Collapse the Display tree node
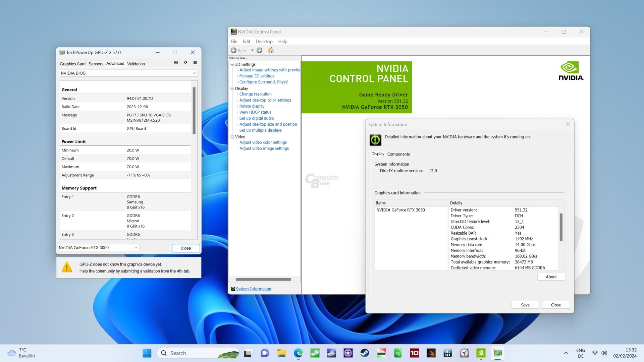 coord(232,88)
